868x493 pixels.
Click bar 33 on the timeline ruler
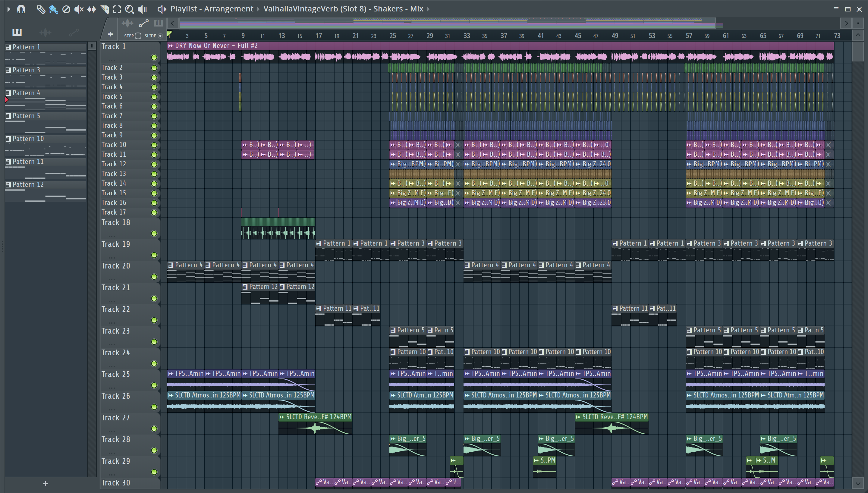pyautogui.click(x=467, y=36)
